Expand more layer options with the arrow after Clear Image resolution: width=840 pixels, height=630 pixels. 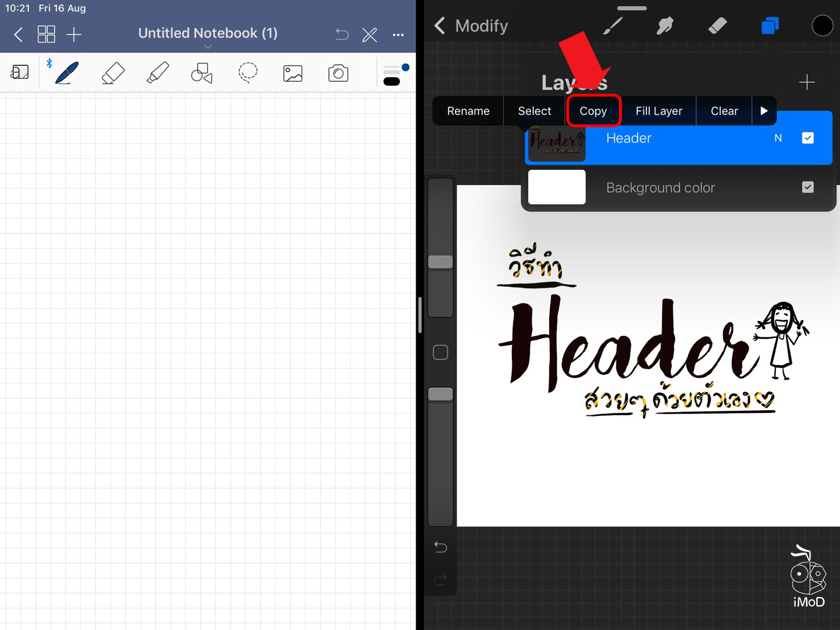click(764, 111)
